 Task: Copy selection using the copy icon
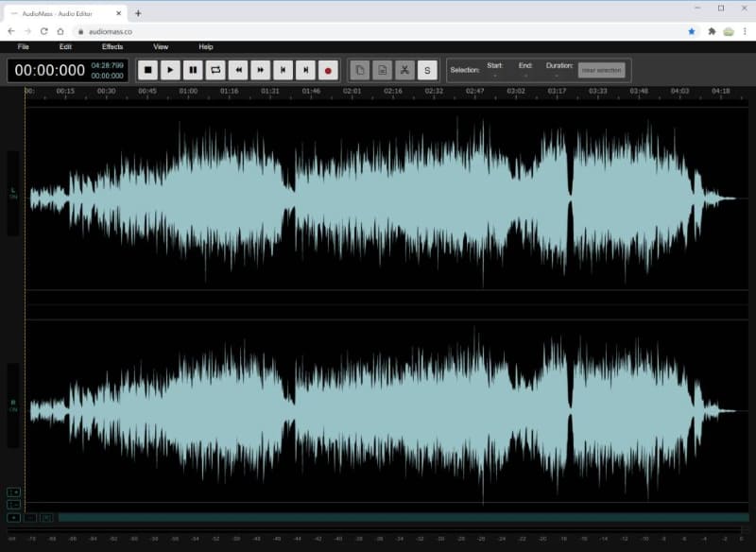tap(360, 70)
